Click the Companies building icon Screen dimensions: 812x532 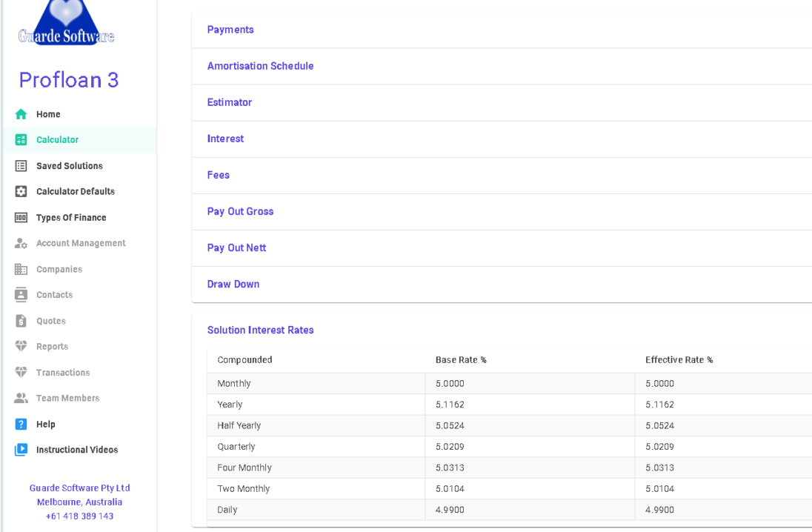21,269
